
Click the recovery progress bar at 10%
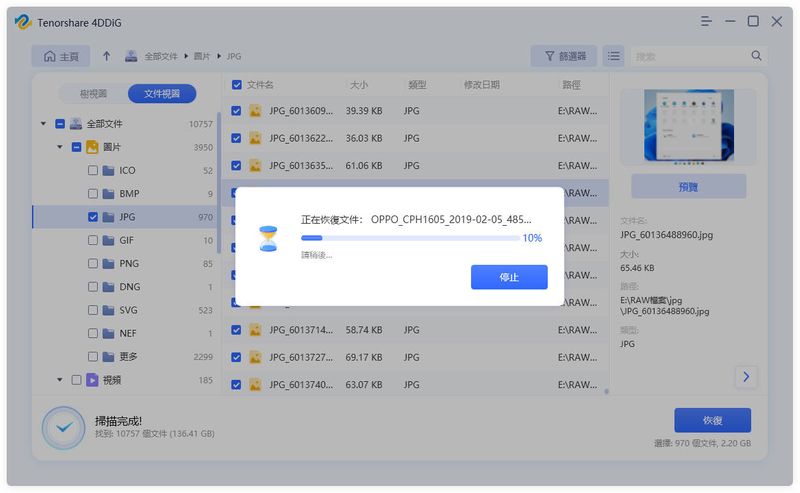click(410, 238)
